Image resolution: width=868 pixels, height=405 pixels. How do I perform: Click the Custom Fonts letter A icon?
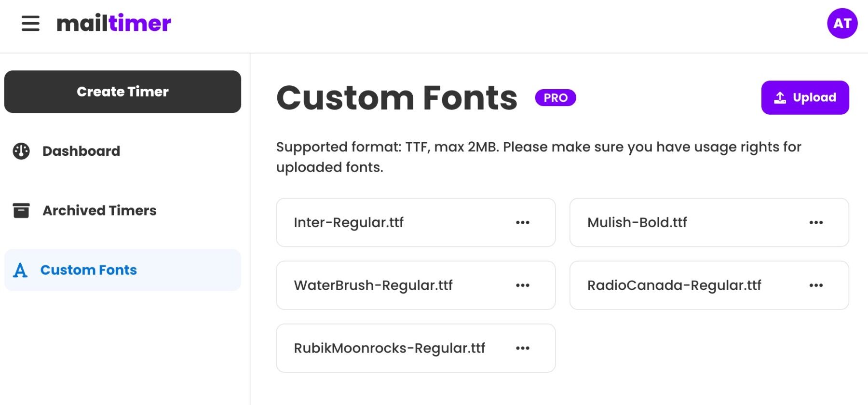pos(20,270)
